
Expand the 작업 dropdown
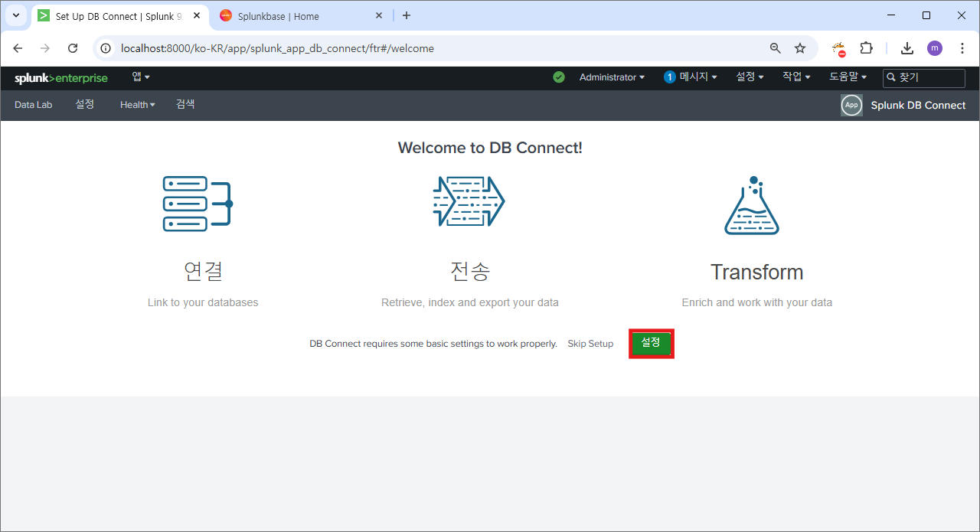(796, 77)
